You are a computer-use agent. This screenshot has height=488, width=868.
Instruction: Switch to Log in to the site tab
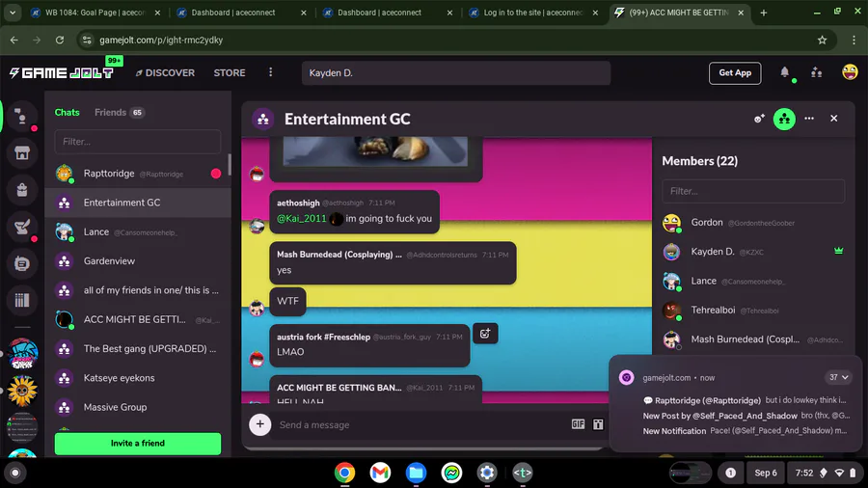click(x=533, y=13)
